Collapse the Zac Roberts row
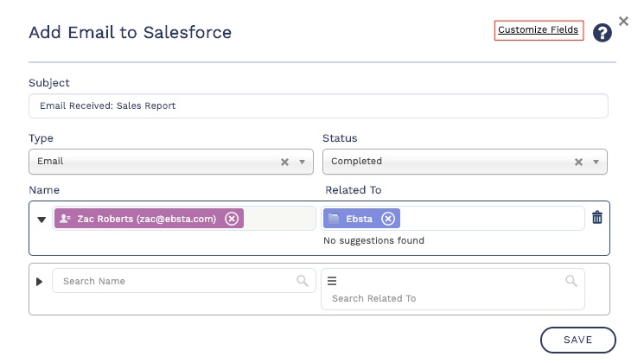 (x=41, y=220)
